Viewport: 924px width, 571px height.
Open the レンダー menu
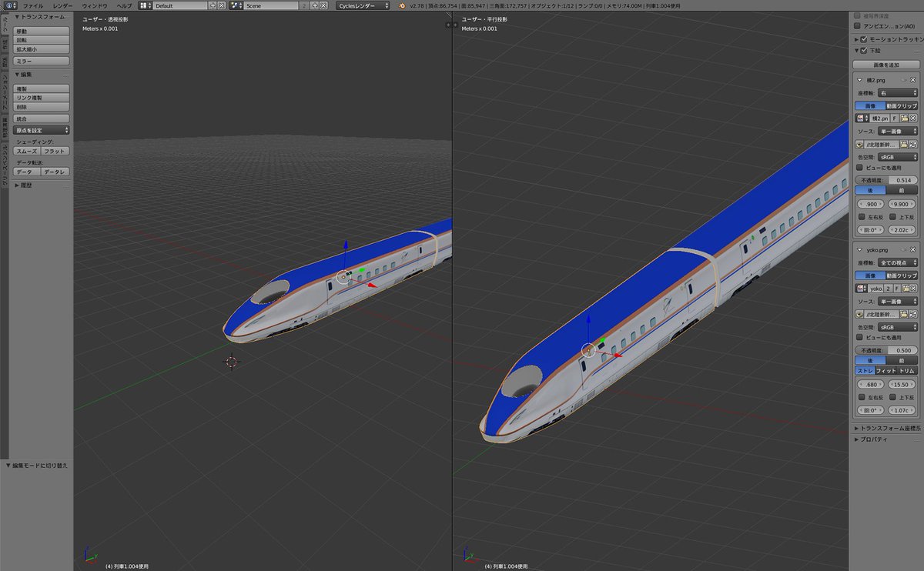63,5
